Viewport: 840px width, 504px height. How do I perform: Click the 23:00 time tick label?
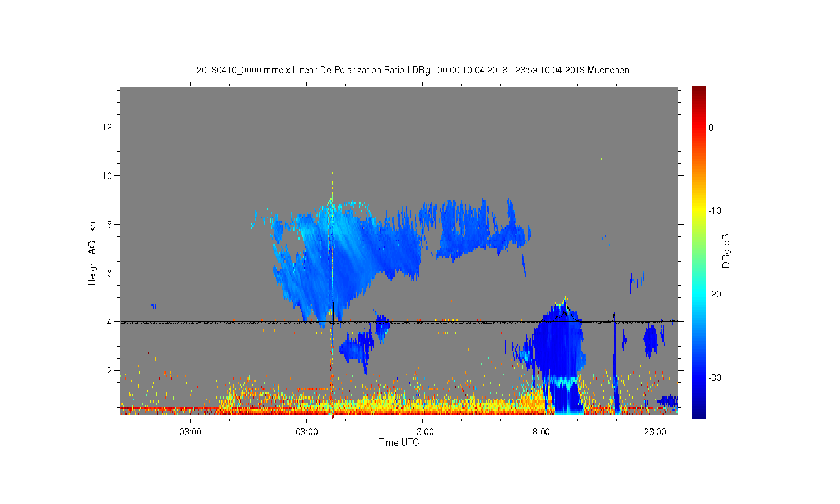(655, 432)
